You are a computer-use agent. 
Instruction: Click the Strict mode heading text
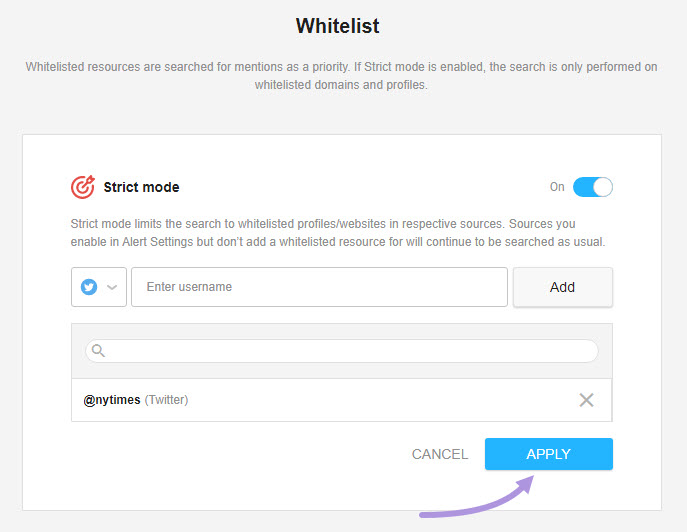pyautogui.click(x=142, y=187)
